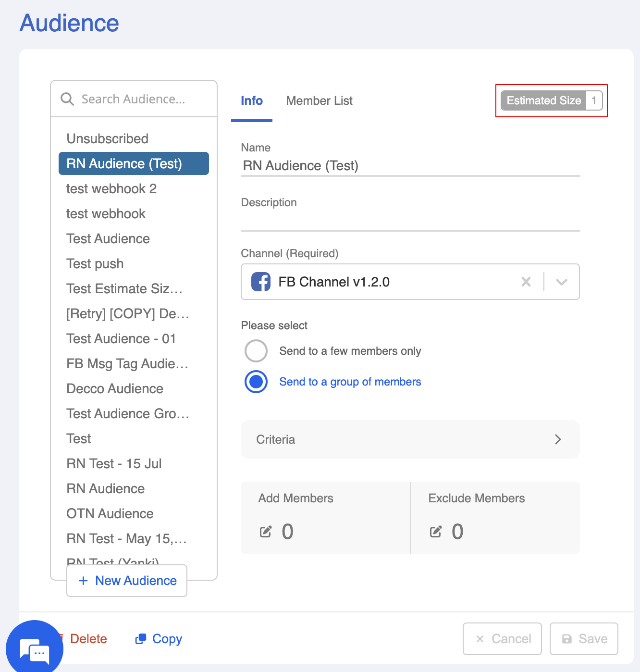Click the Facebook channel logo icon

tap(261, 282)
